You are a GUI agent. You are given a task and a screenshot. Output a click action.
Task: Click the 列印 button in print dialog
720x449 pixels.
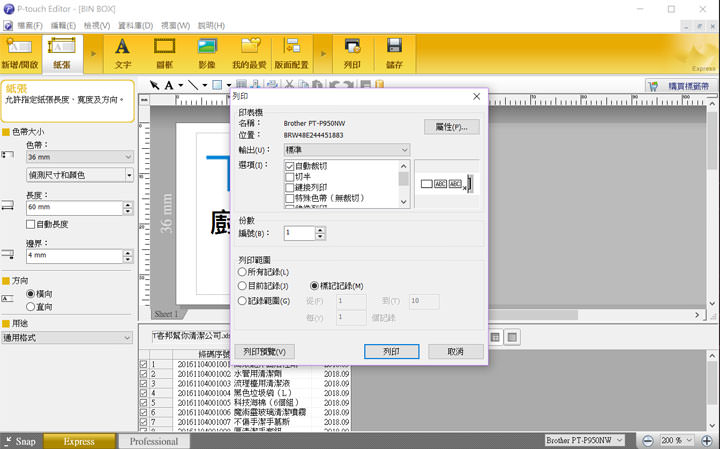click(391, 352)
